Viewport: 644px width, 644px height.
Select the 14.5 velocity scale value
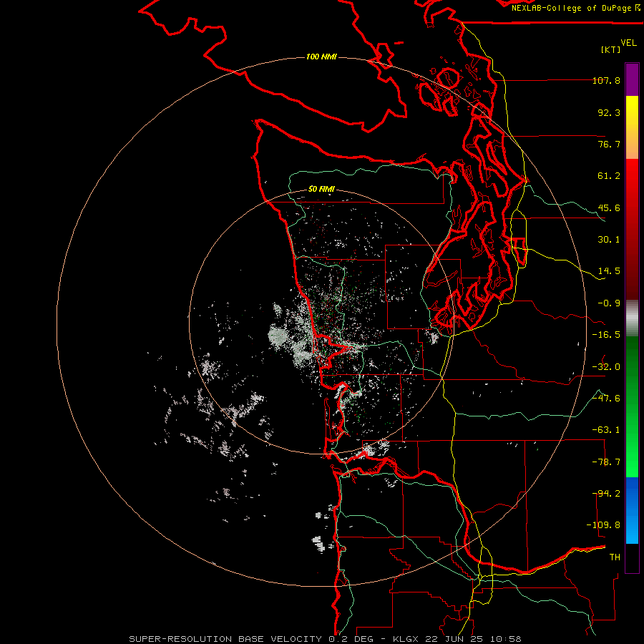tap(609, 271)
